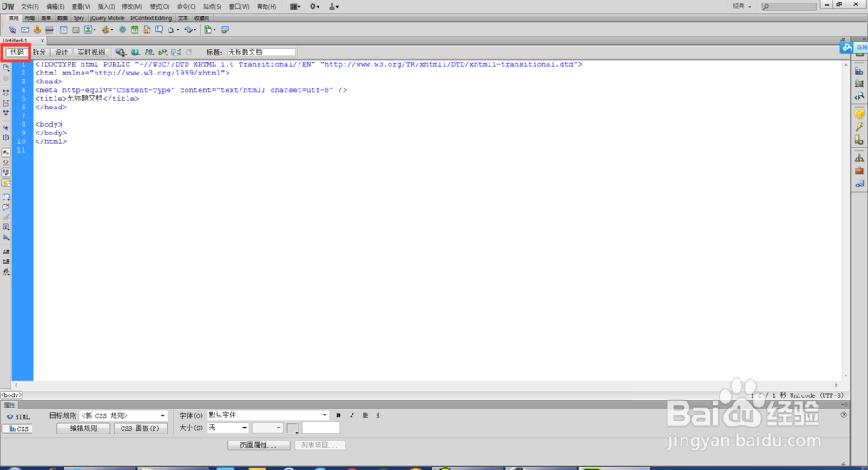Image resolution: width=868 pixels, height=470 pixels.
Task: Select the parent tag
Action: [6, 127]
